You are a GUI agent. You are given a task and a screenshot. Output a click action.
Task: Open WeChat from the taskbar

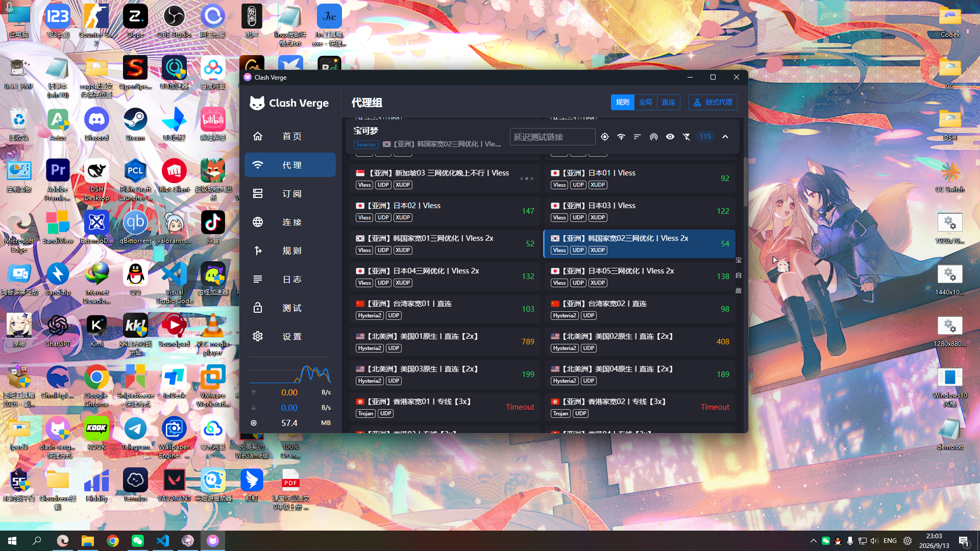click(x=137, y=541)
